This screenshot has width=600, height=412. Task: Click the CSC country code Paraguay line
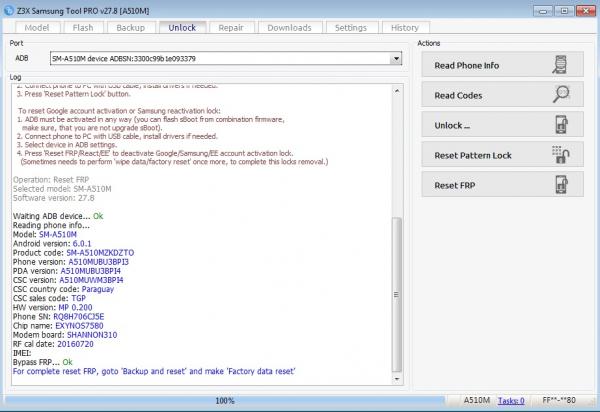pos(63,289)
